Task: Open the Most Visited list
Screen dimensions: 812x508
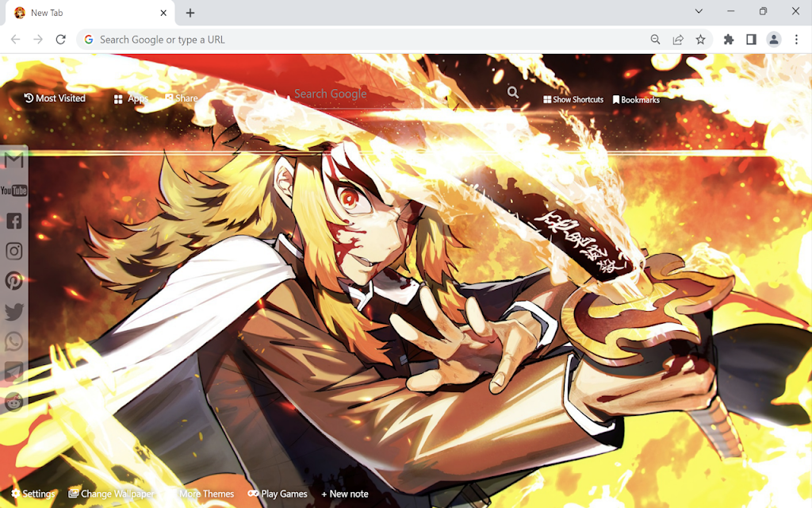Action: 55,98
